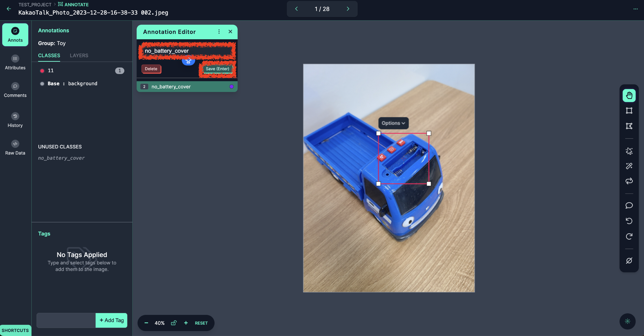Open the Annots sidebar panel

click(15, 35)
